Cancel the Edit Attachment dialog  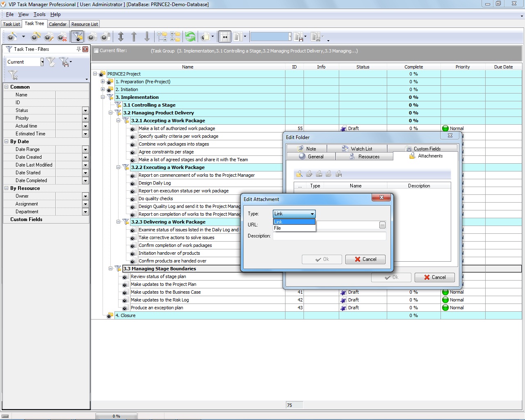(x=365, y=259)
